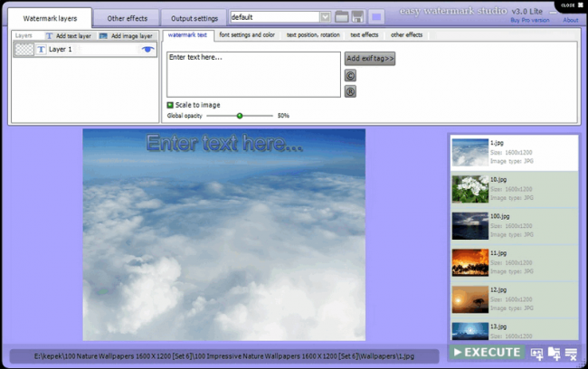Select the watermark text sub-tab
This screenshot has height=369, width=588.
point(187,35)
